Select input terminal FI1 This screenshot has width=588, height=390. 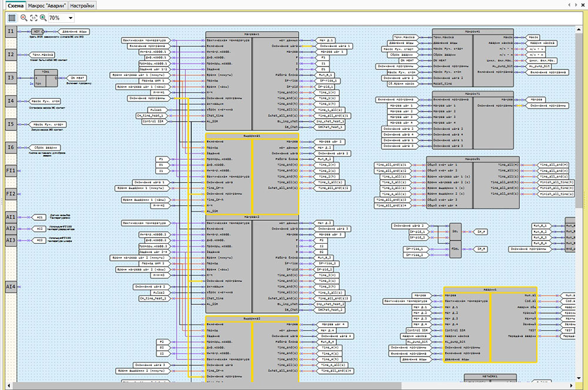click(x=11, y=170)
